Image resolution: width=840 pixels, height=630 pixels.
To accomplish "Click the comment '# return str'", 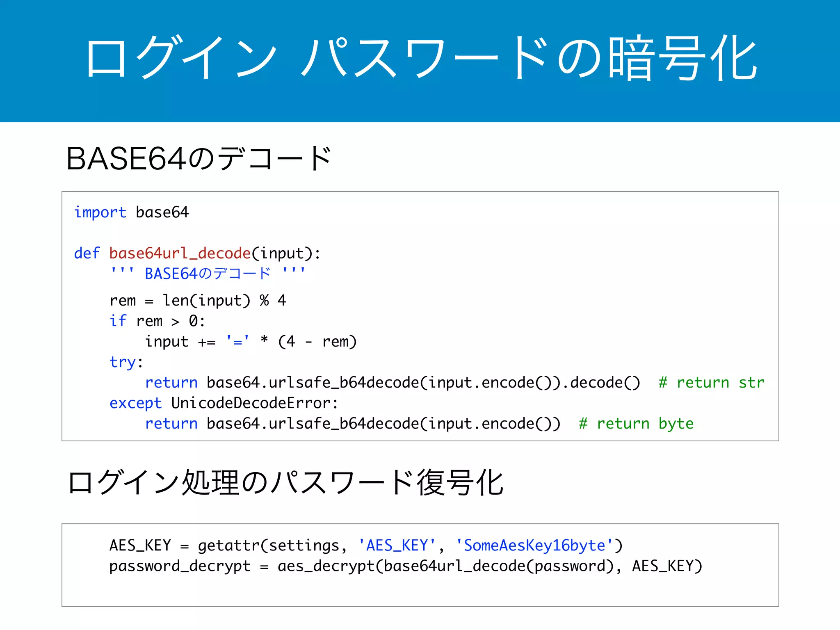I will pos(712,383).
